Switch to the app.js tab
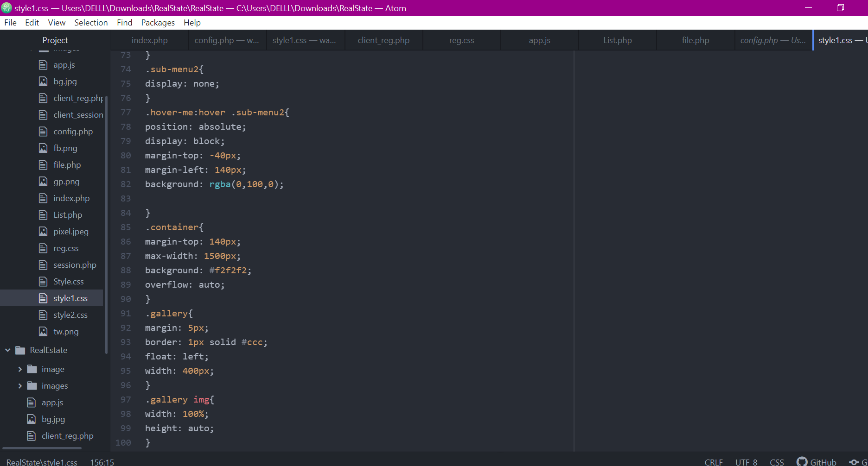Image resolution: width=868 pixels, height=466 pixels. 539,40
